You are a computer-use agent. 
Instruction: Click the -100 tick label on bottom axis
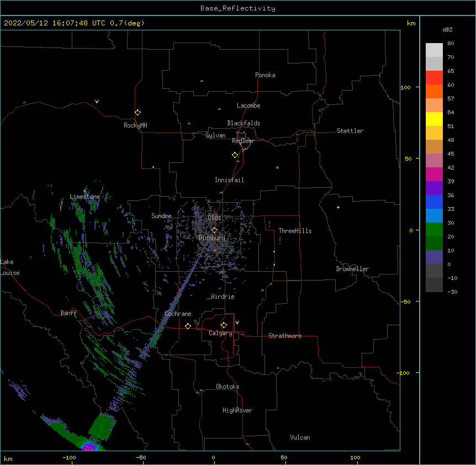pos(69,457)
